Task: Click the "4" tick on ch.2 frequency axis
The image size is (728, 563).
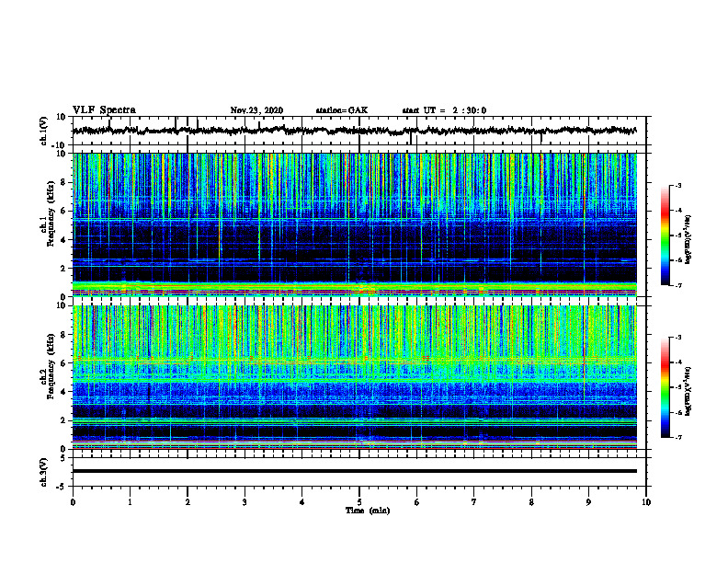Action: [x=63, y=392]
